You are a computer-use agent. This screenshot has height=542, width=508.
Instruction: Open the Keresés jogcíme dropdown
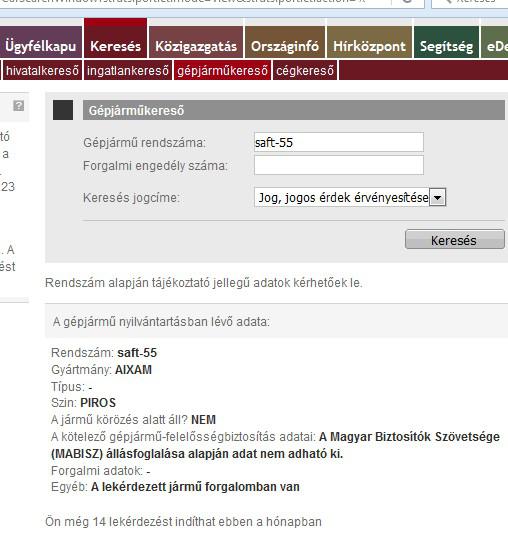(x=350, y=197)
